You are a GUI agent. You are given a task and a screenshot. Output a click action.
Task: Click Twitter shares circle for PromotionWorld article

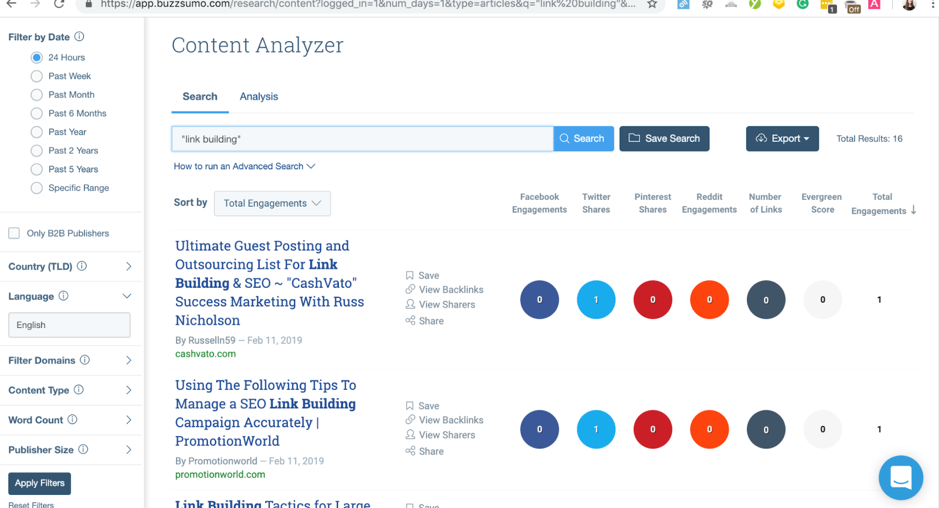pos(596,430)
